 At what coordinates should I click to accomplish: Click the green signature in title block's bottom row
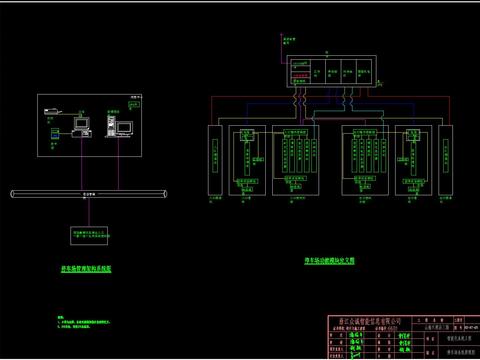(x=355, y=355)
